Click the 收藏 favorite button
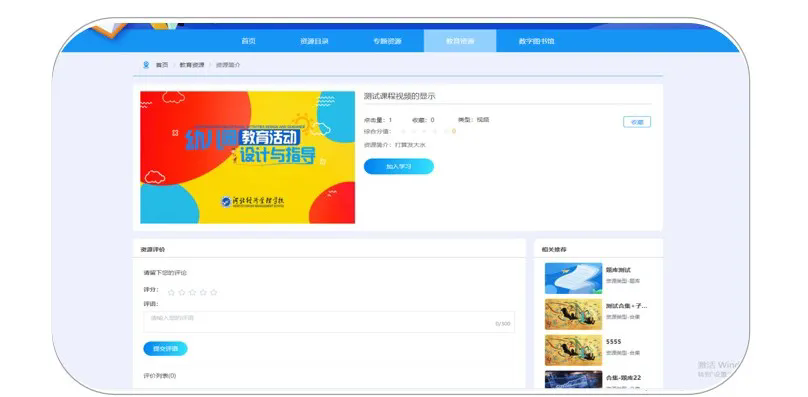The height and width of the screenshot is (397, 808). [637, 122]
